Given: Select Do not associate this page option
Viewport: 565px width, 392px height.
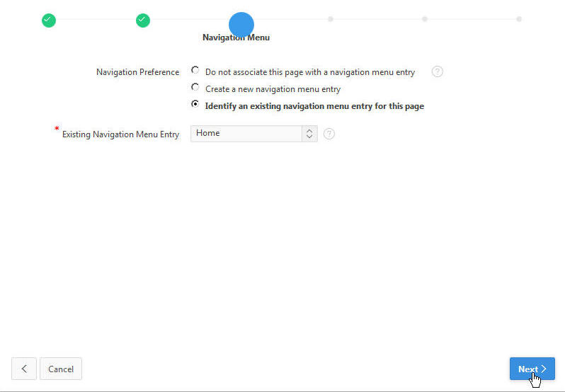Looking at the screenshot, I should pos(195,70).
